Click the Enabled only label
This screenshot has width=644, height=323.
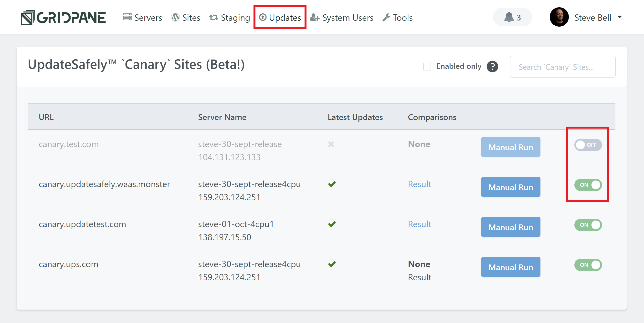point(459,66)
